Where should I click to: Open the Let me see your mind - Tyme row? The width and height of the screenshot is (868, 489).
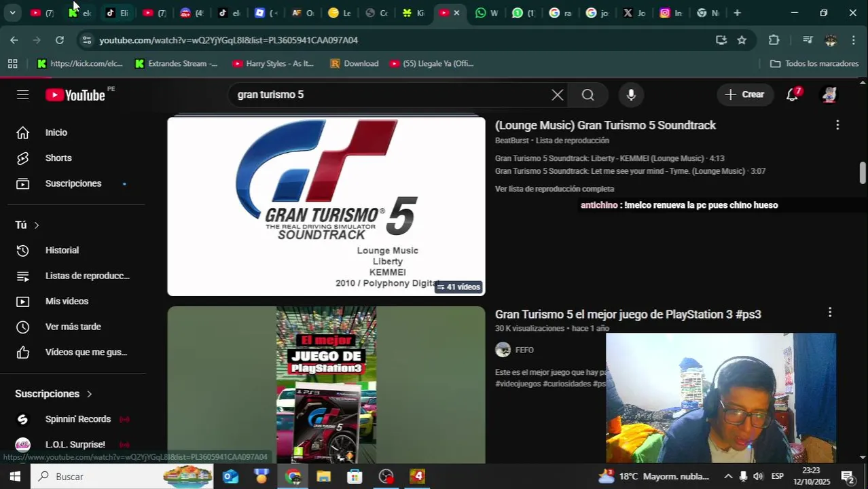click(x=630, y=171)
